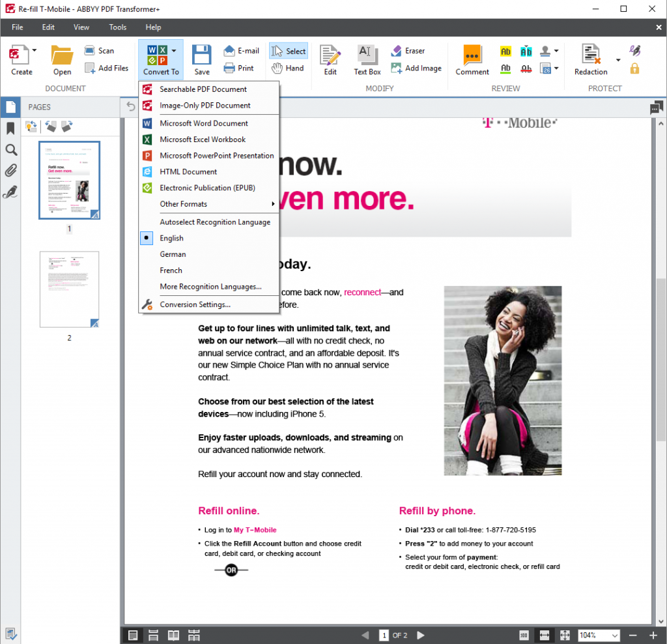667x644 pixels.
Task: Open the Digital Signatures panel in sidebar
Action: pos(10,192)
